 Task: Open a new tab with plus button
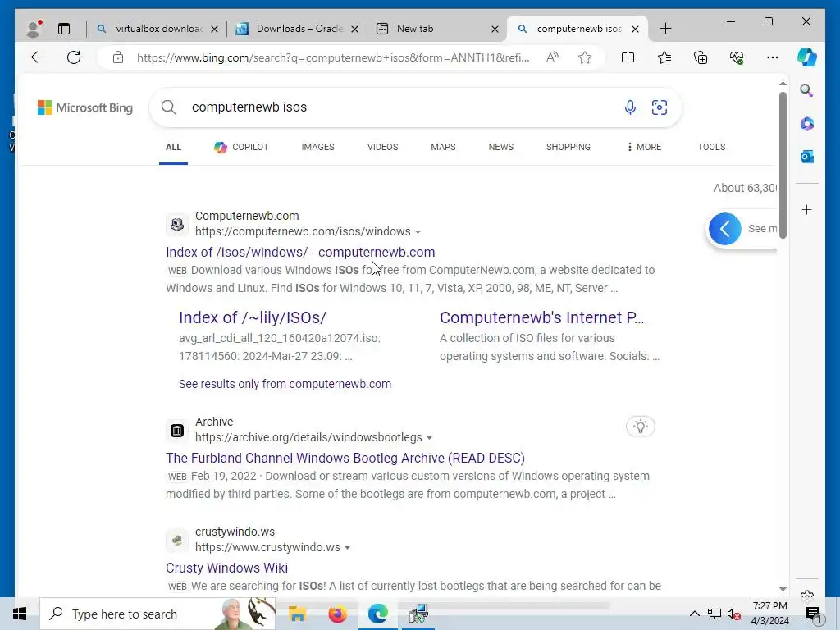click(665, 29)
